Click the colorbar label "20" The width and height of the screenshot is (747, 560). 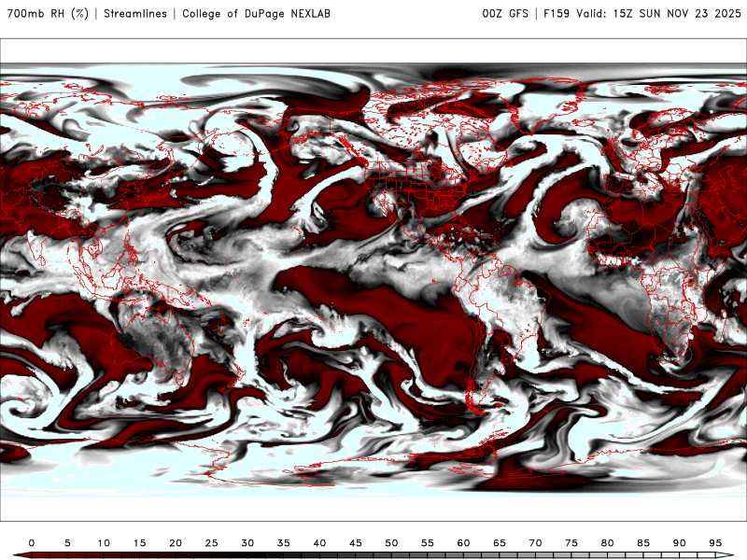[176, 543]
